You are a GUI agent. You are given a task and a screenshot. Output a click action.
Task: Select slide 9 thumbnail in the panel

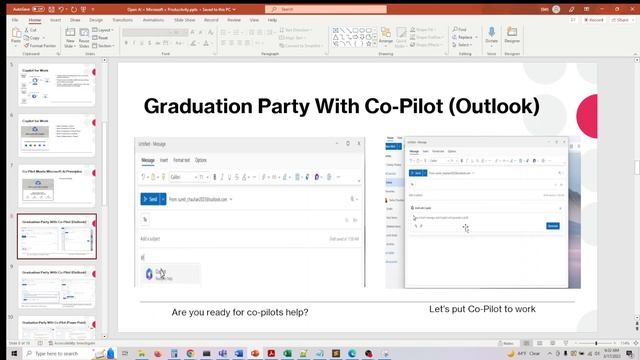coord(57,287)
